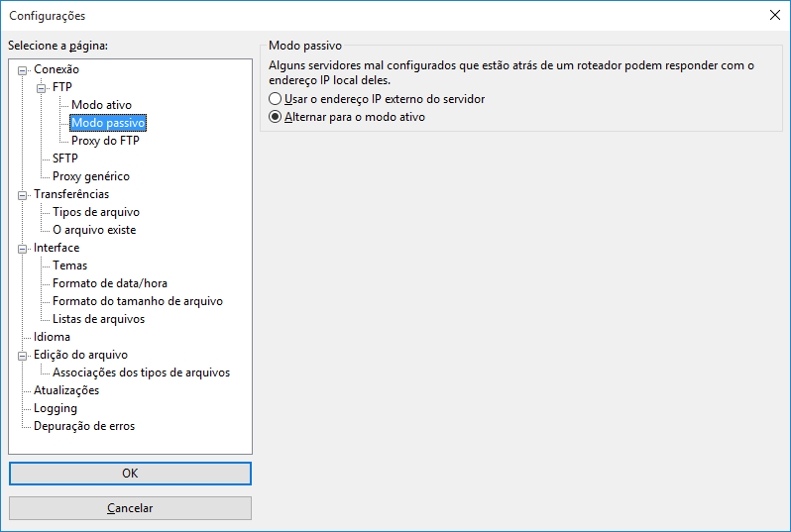The width and height of the screenshot is (791, 532).
Task: Open the Temas settings page
Action: pos(69,266)
